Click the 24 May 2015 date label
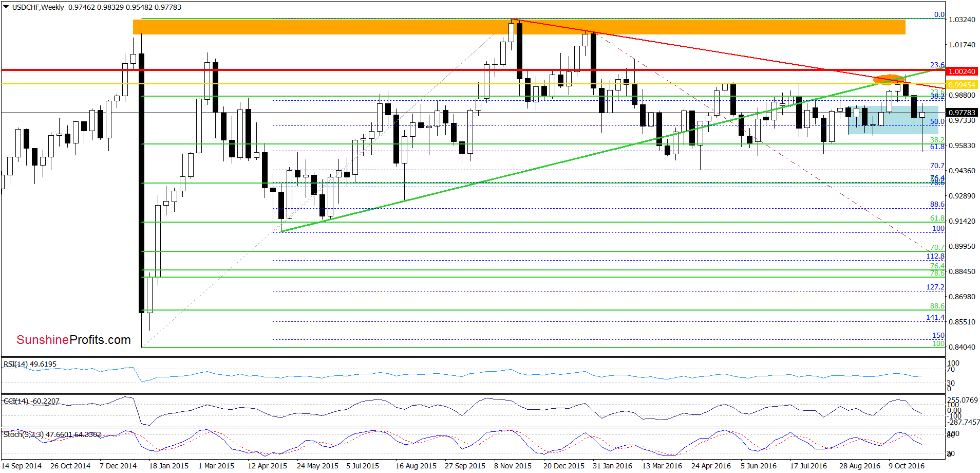This screenshot has height=473, width=980. (x=318, y=466)
